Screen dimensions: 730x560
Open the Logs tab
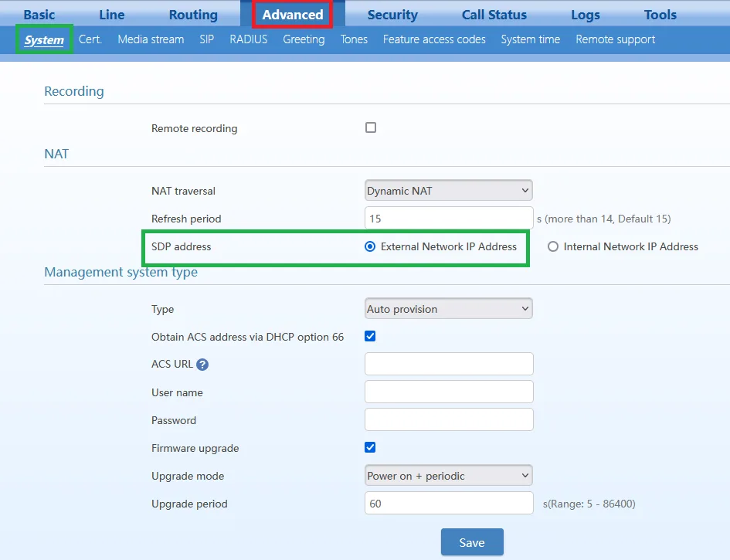click(x=586, y=15)
